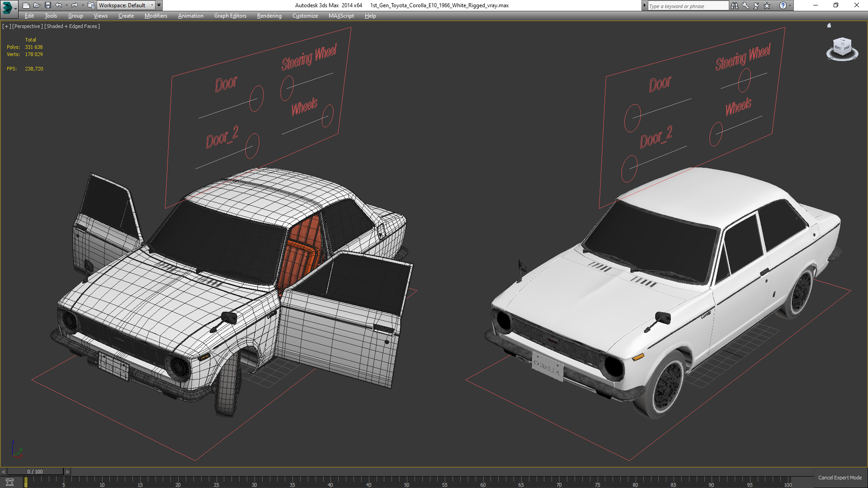The width and height of the screenshot is (868, 488).
Task: Open the Help menu
Action: (x=370, y=16)
